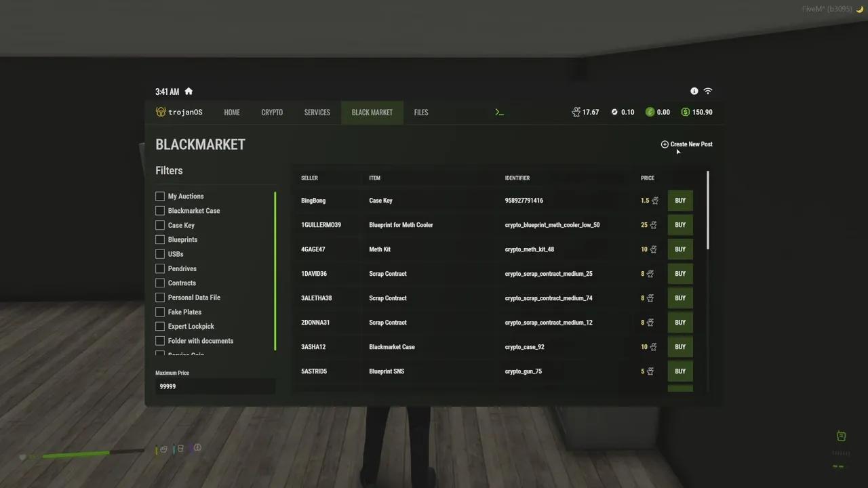The image size is (868, 488).
Task: Click identifier 958927791416
Action: (x=524, y=201)
